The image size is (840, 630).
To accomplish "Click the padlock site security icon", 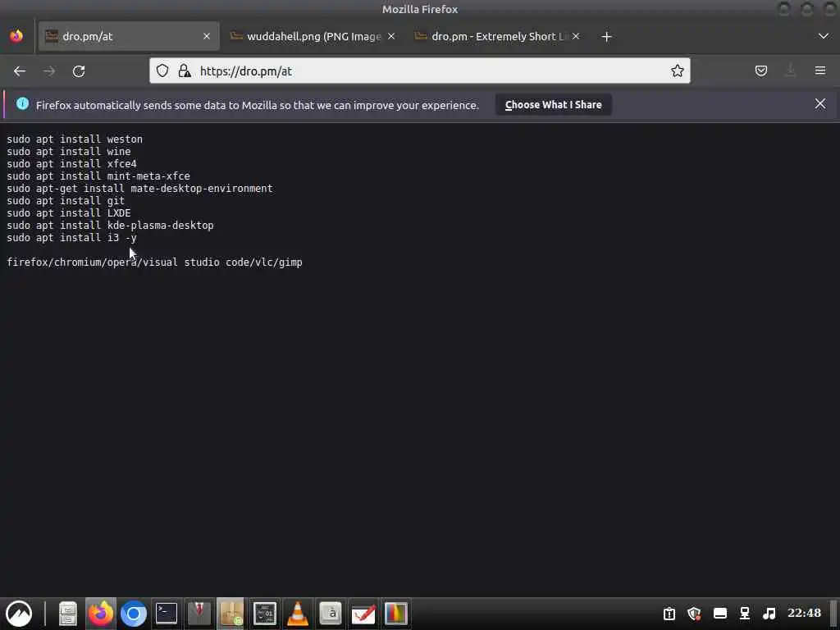I will (185, 71).
